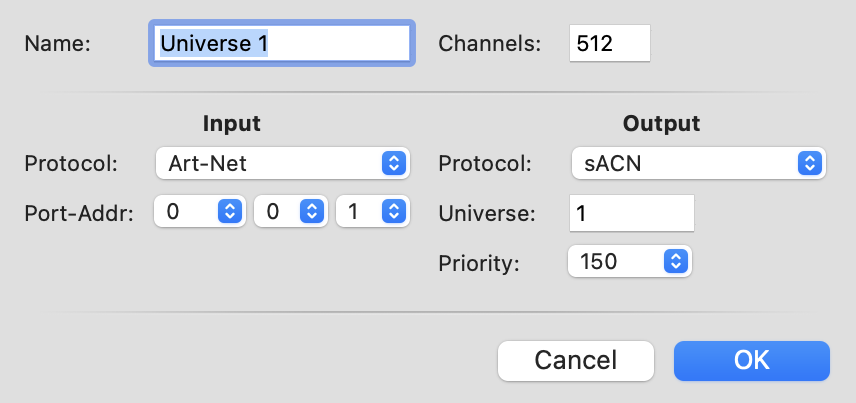Viewport: 856px width, 403px height.
Task: Click the "Protocol:" label under Input
Action: [71, 163]
